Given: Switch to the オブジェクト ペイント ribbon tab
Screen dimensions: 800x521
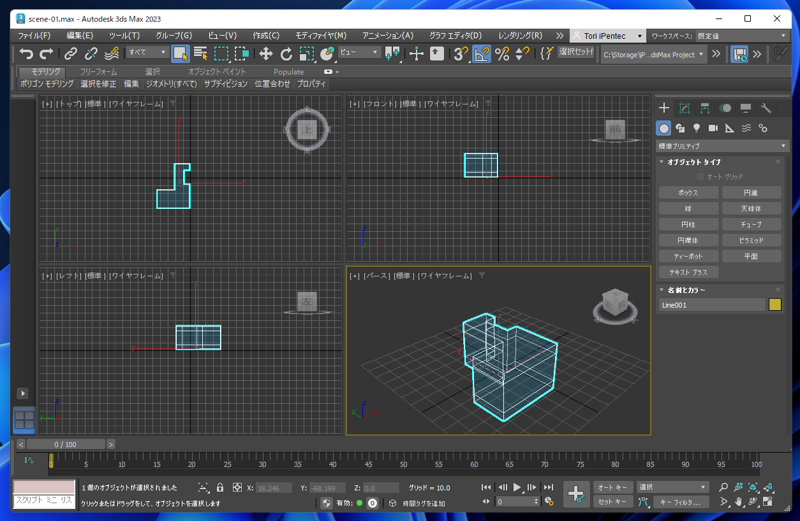Looking at the screenshot, I should (x=217, y=72).
